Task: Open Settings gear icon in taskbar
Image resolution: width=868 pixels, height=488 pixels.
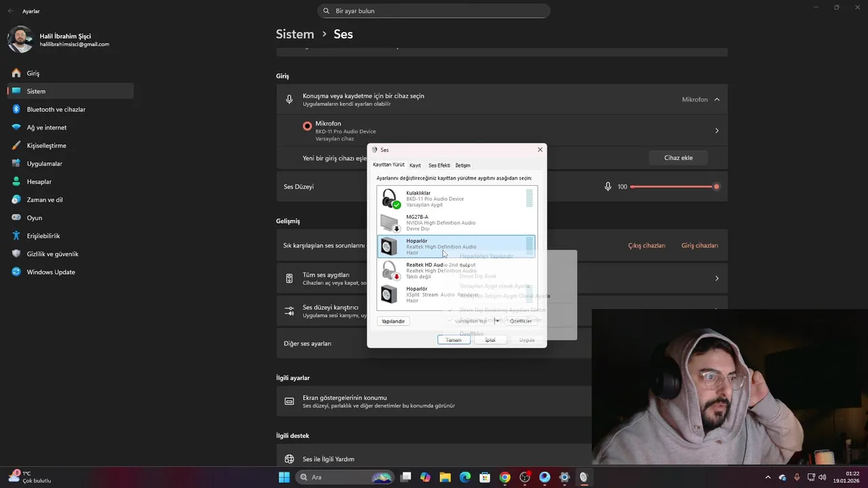Action: (x=564, y=477)
